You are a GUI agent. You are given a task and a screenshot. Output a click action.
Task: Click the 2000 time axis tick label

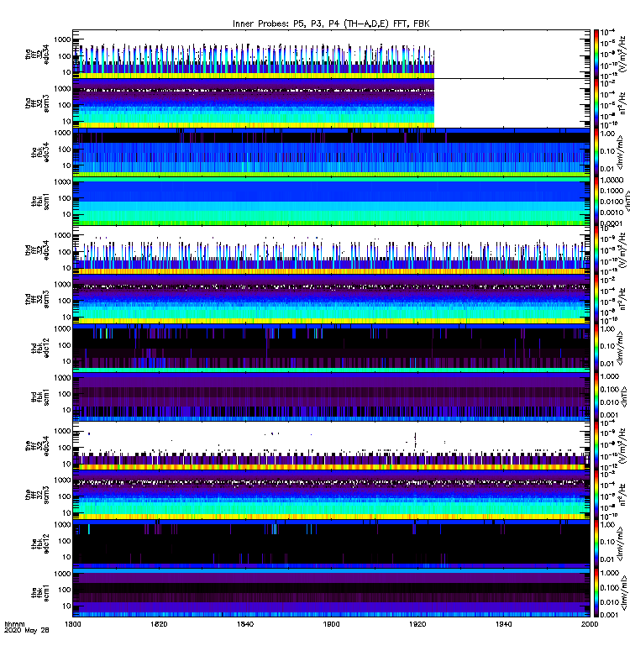pos(590,624)
